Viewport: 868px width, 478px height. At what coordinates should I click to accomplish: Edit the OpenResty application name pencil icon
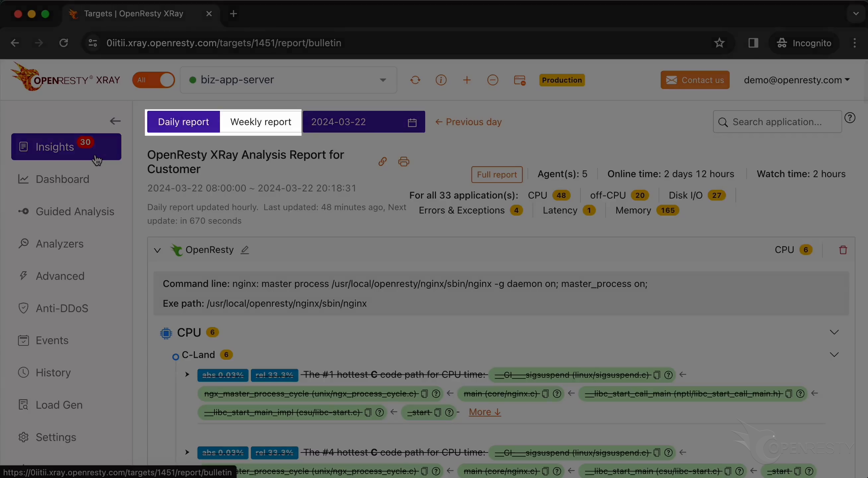click(245, 250)
